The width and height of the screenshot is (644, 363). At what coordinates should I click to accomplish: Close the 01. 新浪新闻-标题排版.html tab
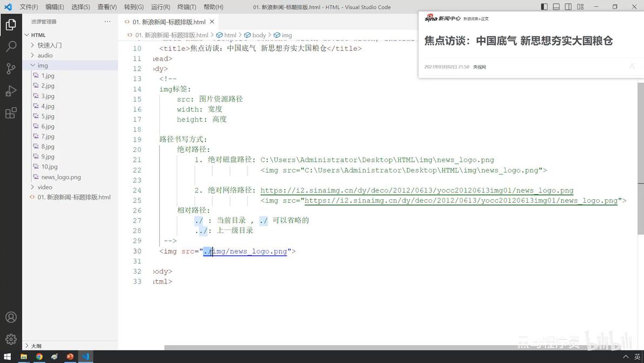pos(212,22)
